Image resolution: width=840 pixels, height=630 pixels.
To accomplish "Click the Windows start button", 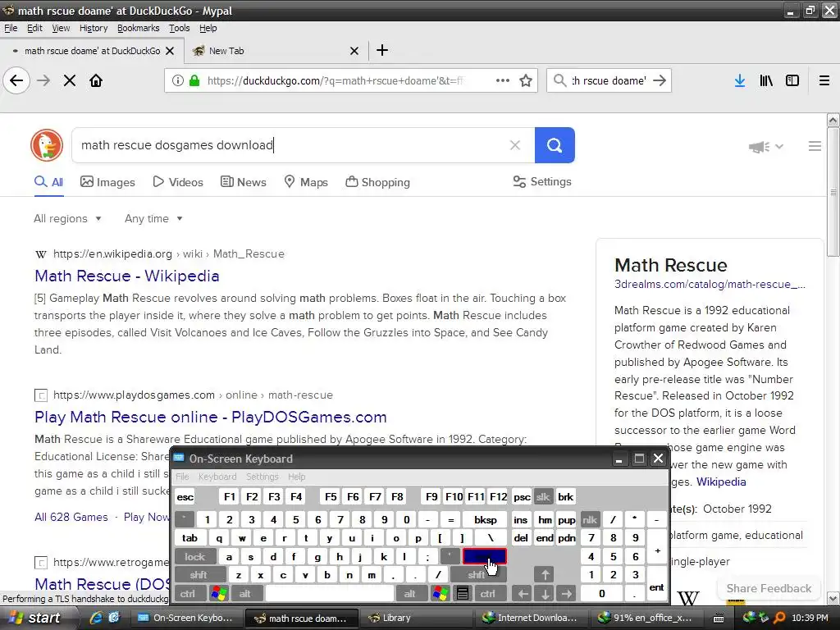I will [35, 618].
